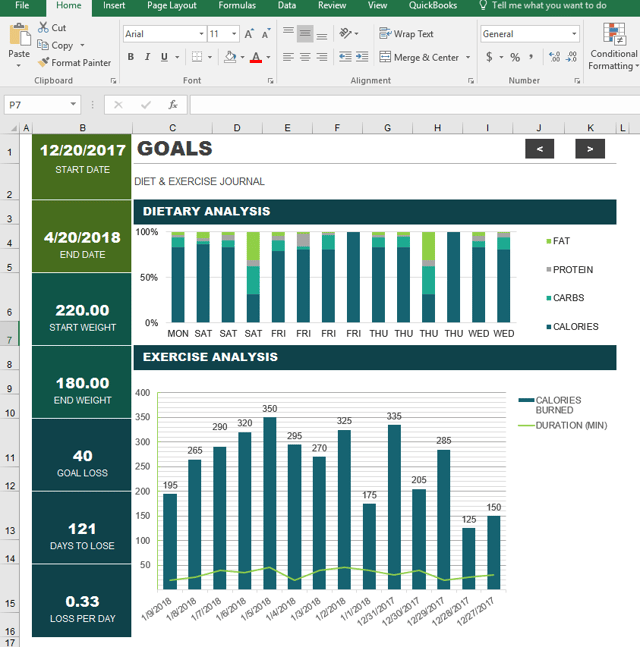The width and height of the screenshot is (640, 647).
Task: Expand the underline style arrow
Action: click(x=177, y=57)
